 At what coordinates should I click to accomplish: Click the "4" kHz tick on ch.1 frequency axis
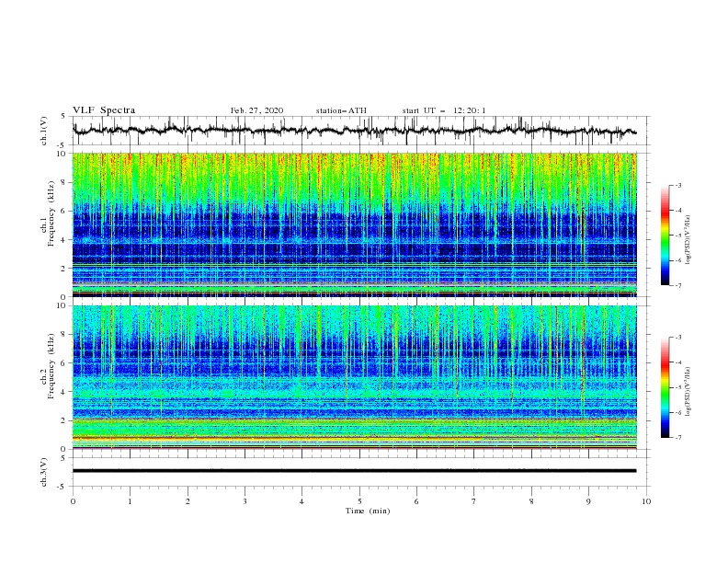point(64,240)
